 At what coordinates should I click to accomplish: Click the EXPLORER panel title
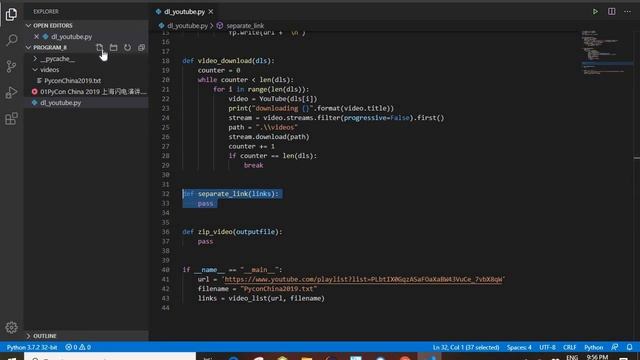point(46,11)
